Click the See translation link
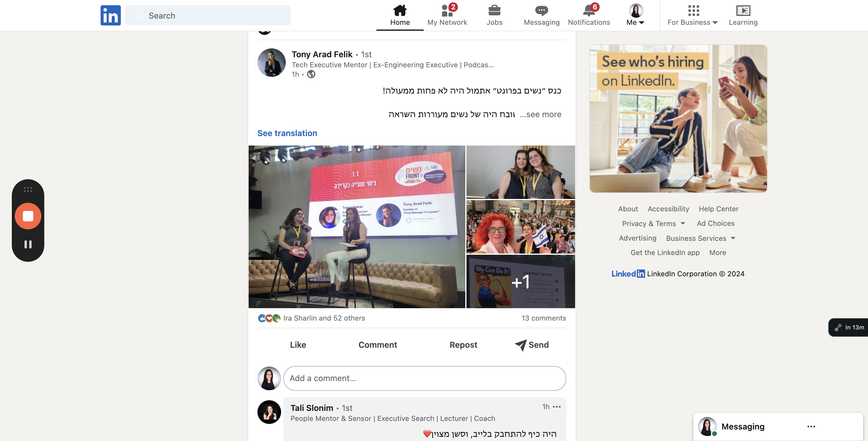 (287, 133)
